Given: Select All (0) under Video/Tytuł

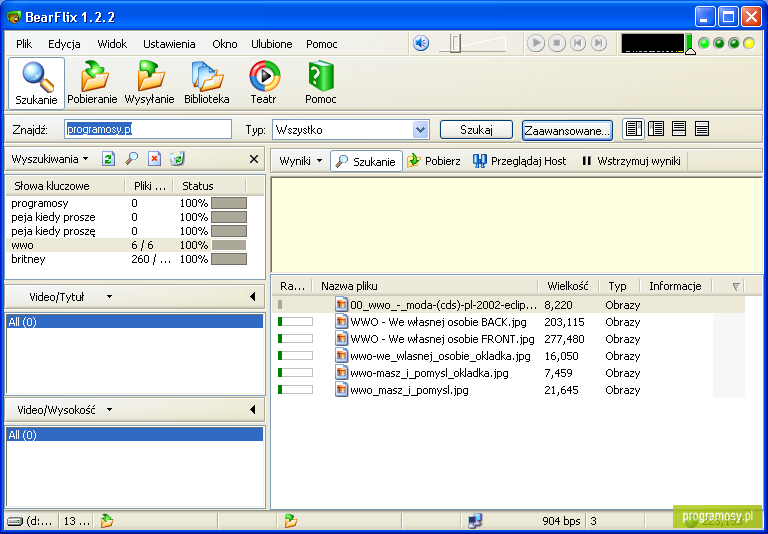Looking at the screenshot, I should tap(135, 322).
